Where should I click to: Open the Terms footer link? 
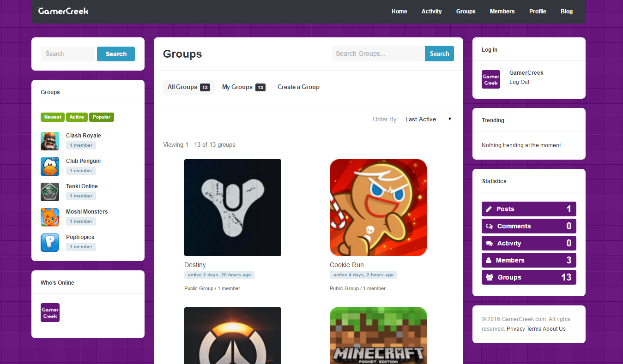(x=534, y=329)
